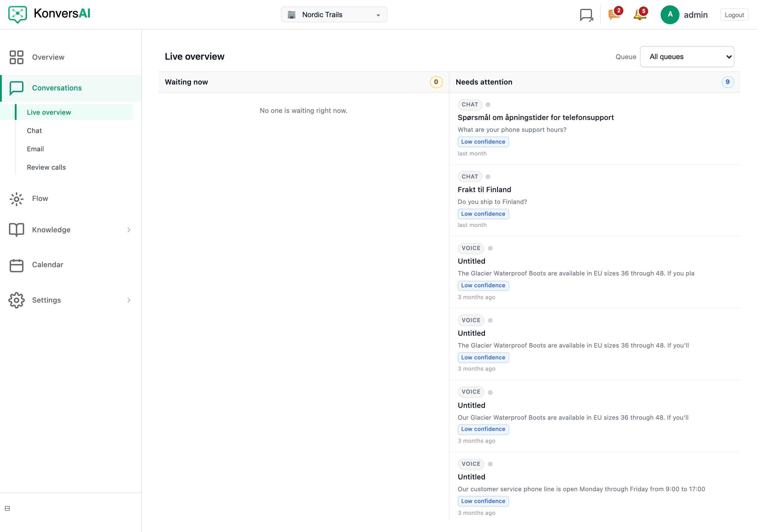Click the Live overview page heading
757x532 pixels.
tap(195, 57)
